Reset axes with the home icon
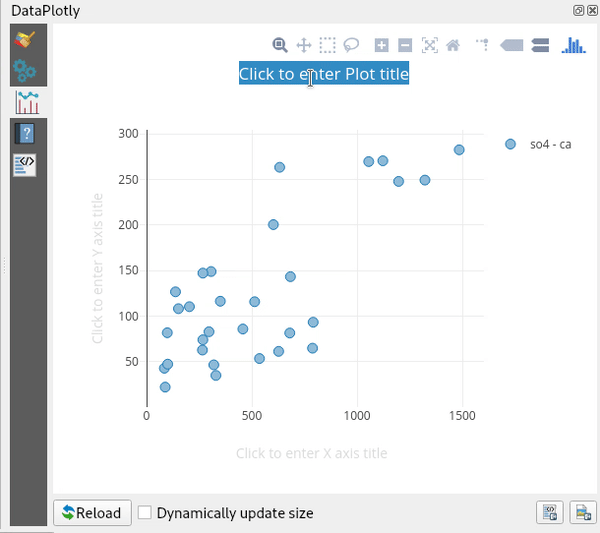Screen dimensions: 600x533 [x=453, y=45]
